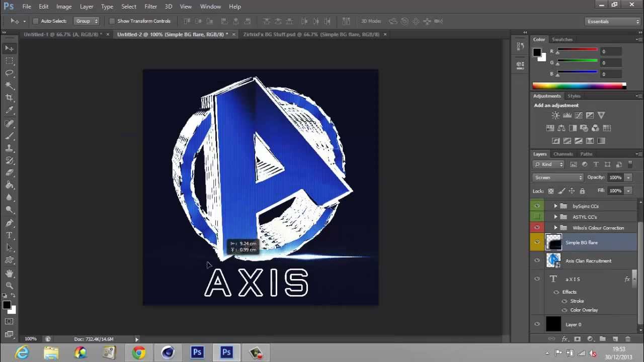Screen dimensions: 644x362
Task: Open the Filter menu
Action: [150, 7]
